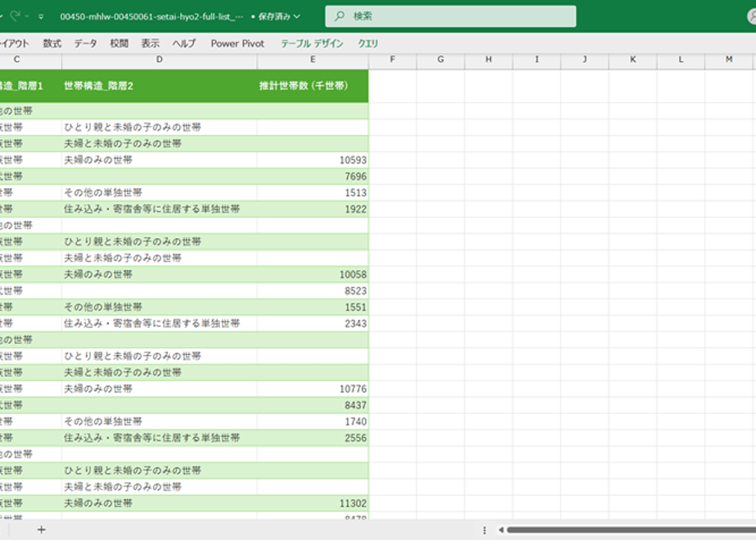Select the 推計世帯数 (千世帯) header cell

pyautogui.click(x=313, y=86)
